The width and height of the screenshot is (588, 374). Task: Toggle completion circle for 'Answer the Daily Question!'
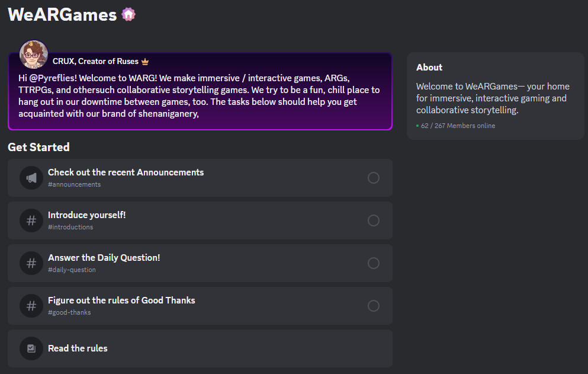pyautogui.click(x=374, y=263)
